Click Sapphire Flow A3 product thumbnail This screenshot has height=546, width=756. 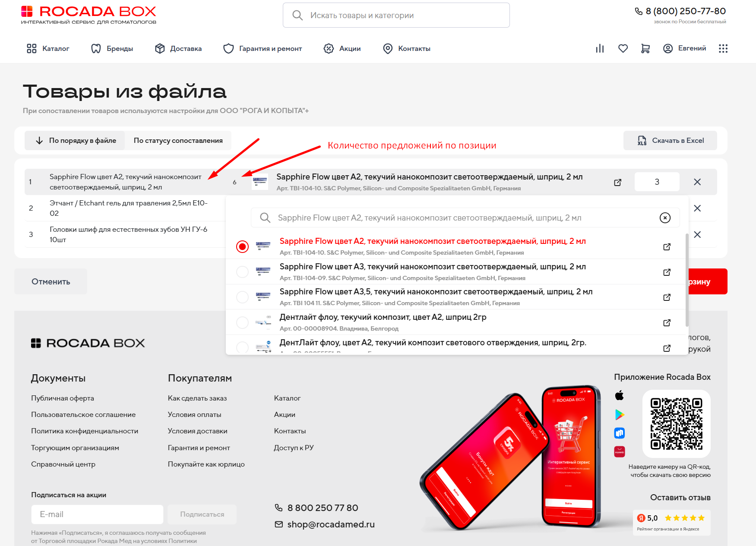[263, 271]
